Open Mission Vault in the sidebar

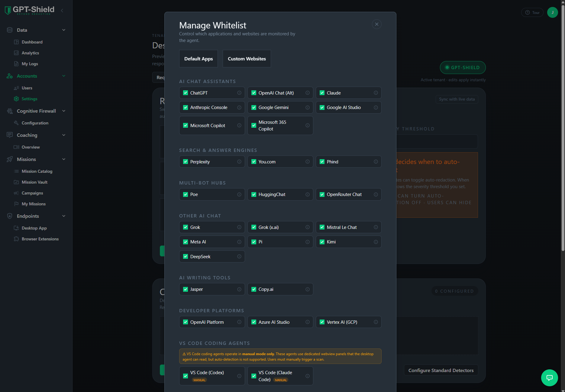click(34, 182)
